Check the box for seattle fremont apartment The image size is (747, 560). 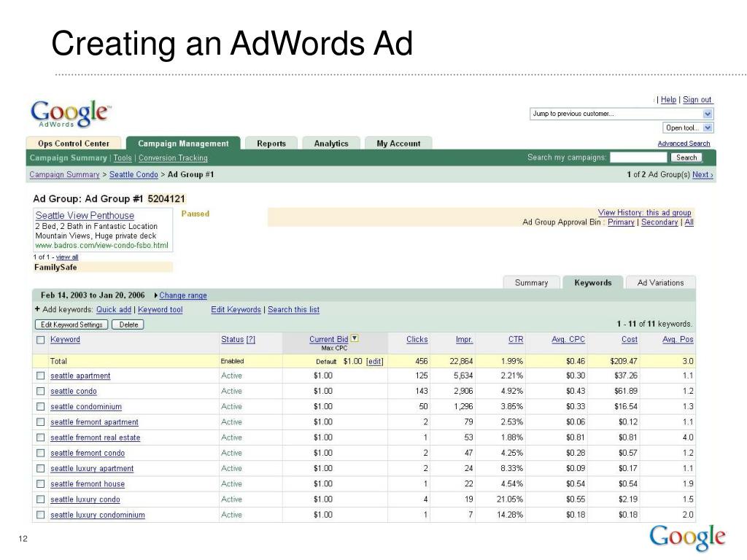point(41,422)
